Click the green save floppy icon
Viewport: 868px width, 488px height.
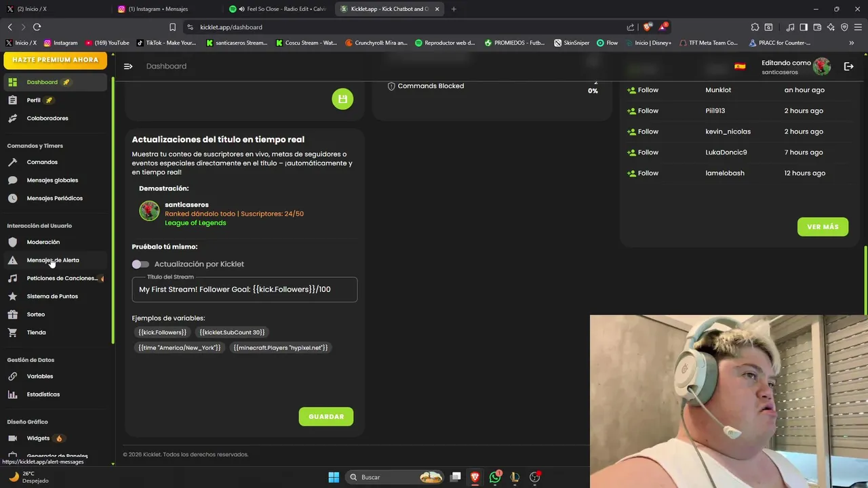[342, 99]
